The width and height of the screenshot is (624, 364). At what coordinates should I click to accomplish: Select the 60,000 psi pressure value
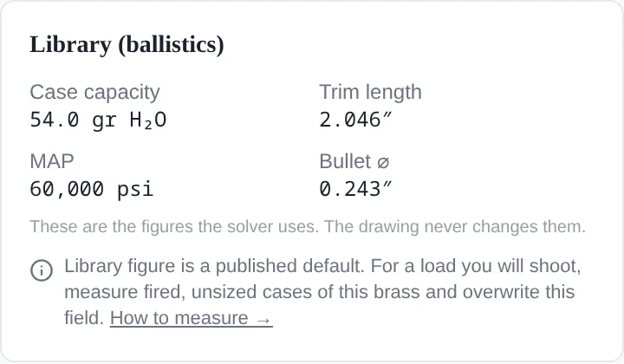pos(92,189)
